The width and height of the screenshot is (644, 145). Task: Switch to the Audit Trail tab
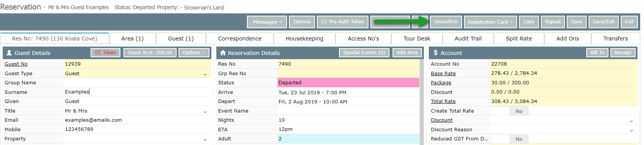tap(468, 39)
